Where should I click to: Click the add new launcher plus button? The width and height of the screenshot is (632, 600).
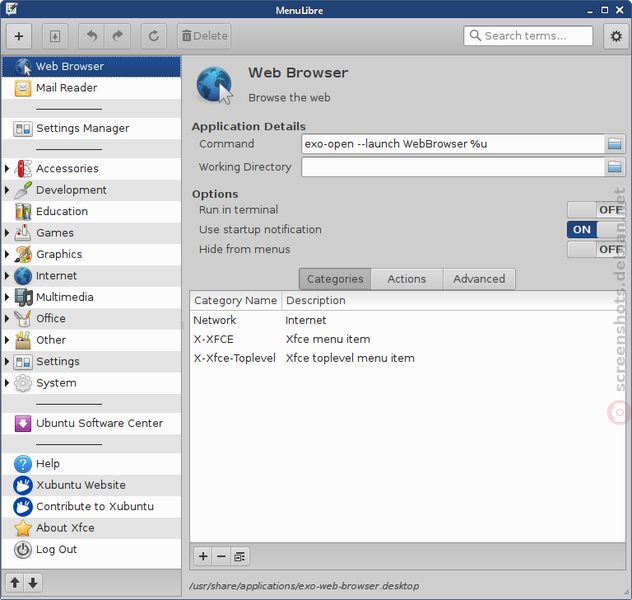pyautogui.click(x=19, y=36)
